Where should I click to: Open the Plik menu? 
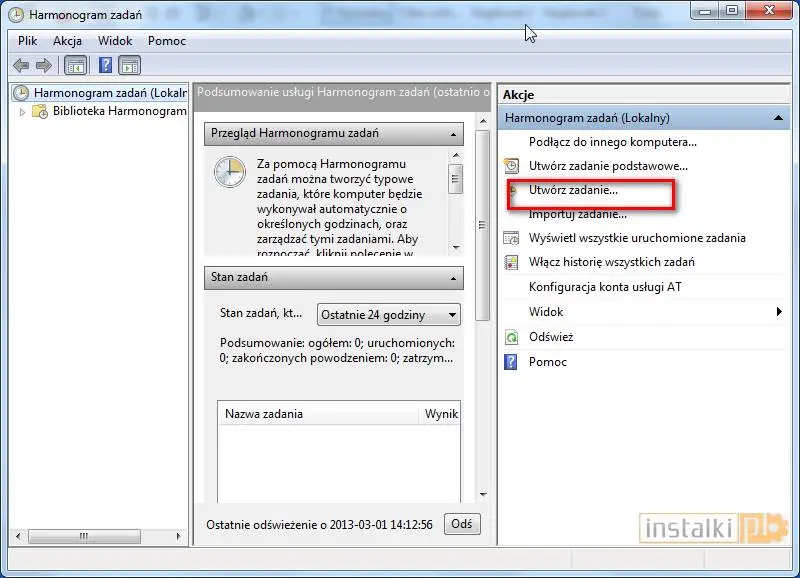27,41
